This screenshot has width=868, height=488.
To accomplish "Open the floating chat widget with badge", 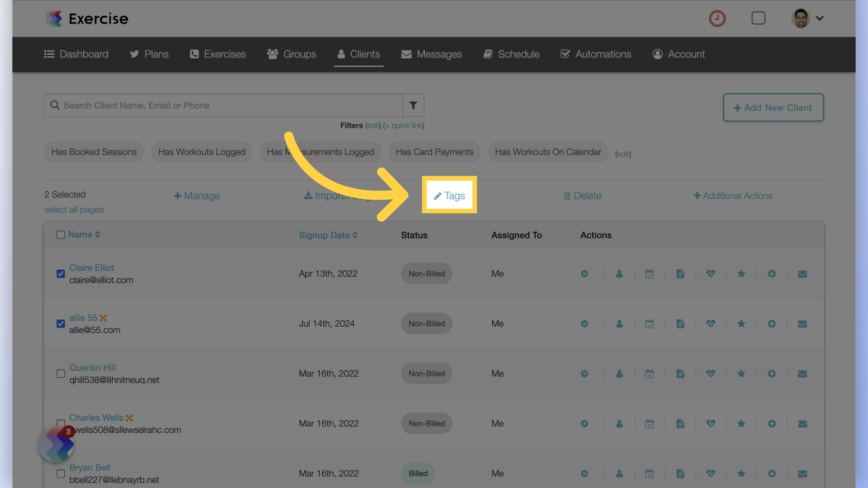I will 56,445.
